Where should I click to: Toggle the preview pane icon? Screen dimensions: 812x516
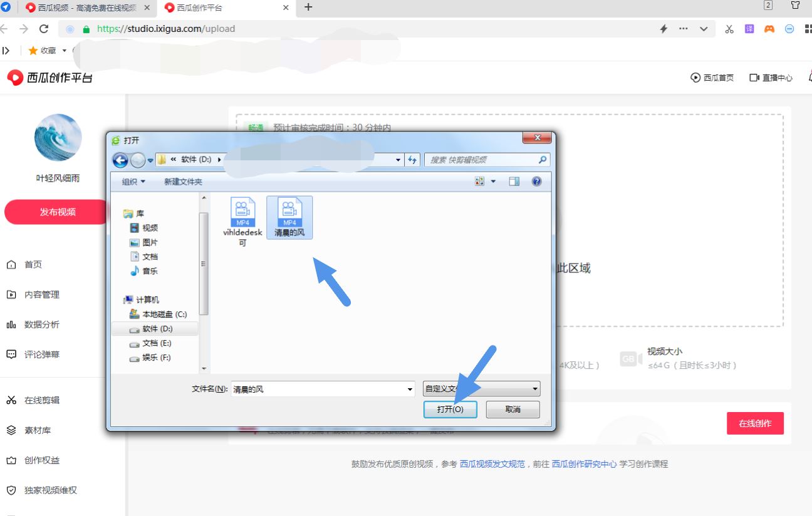[x=514, y=182]
